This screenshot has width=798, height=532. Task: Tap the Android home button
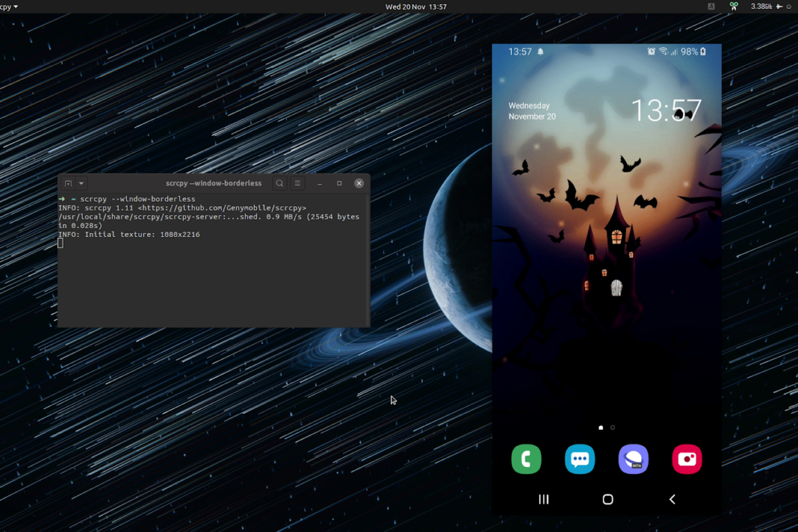(607, 500)
